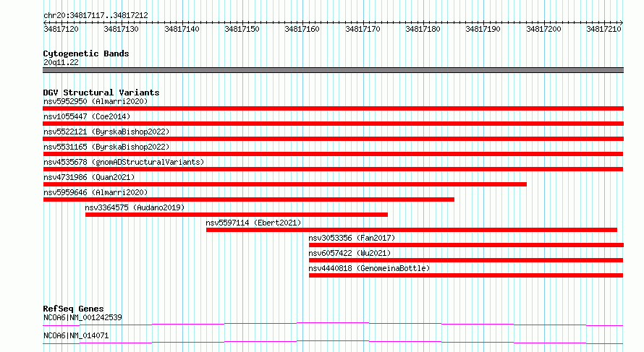Click the nsv4731986 (Quan2021) label
Viewport: 644px width, 352px height.
(x=89, y=177)
